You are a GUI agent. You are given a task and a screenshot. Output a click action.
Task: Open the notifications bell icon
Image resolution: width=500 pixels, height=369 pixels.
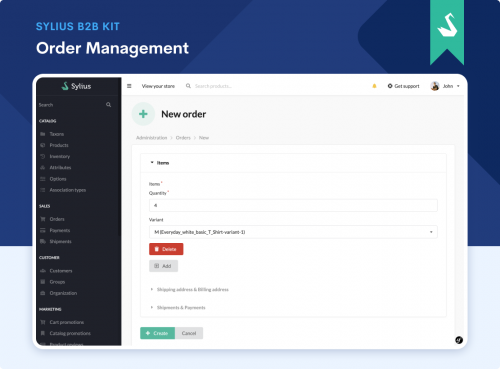pos(374,86)
